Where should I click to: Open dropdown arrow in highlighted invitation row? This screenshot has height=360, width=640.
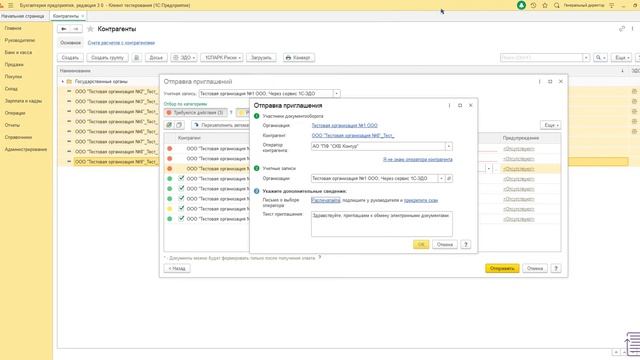tap(489, 169)
